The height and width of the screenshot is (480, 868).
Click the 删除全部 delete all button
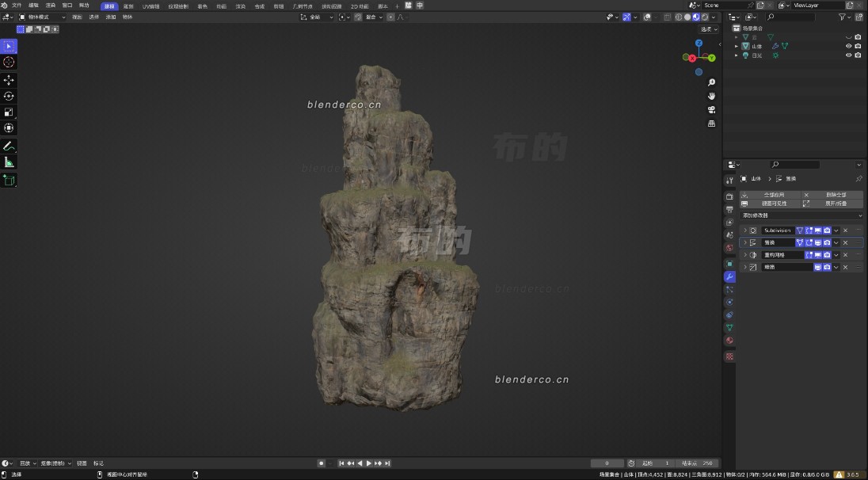point(832,195)
